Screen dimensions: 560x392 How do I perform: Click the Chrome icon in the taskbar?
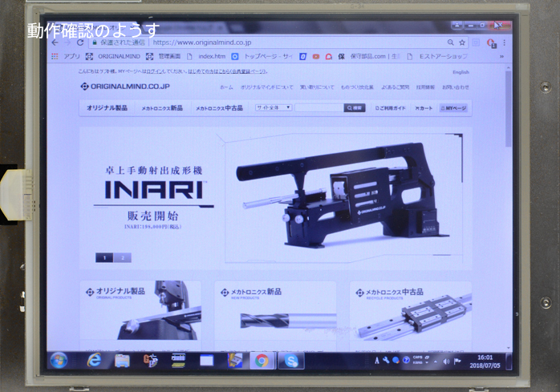pyautogui.click(x=262, y=361)
